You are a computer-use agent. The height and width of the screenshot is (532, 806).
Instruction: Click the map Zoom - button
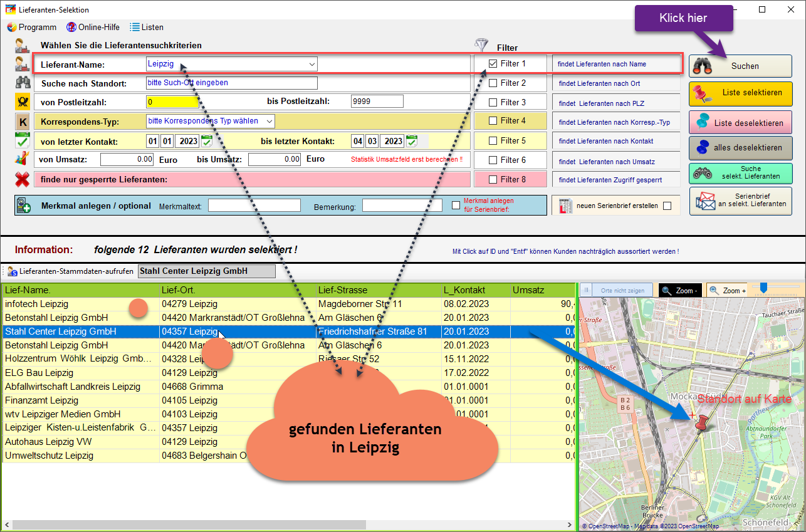point(679,291)
